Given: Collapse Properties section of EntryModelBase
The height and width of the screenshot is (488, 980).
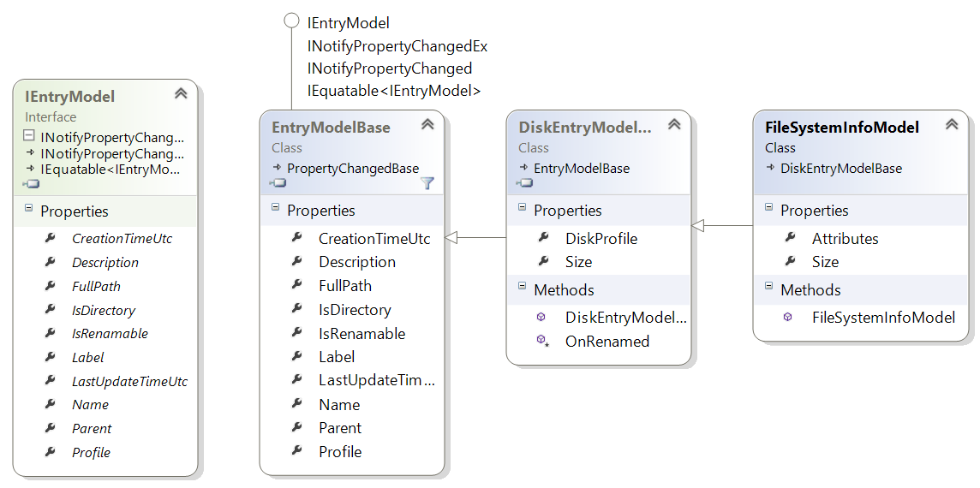Looking at the screenshot, I should pyautogui.click(x=275, y=208).
